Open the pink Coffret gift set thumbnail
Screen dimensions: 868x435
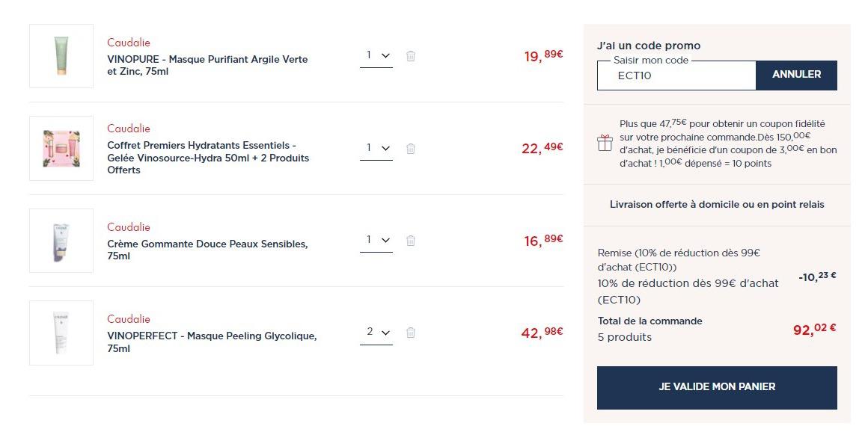(x=61, y=148)
